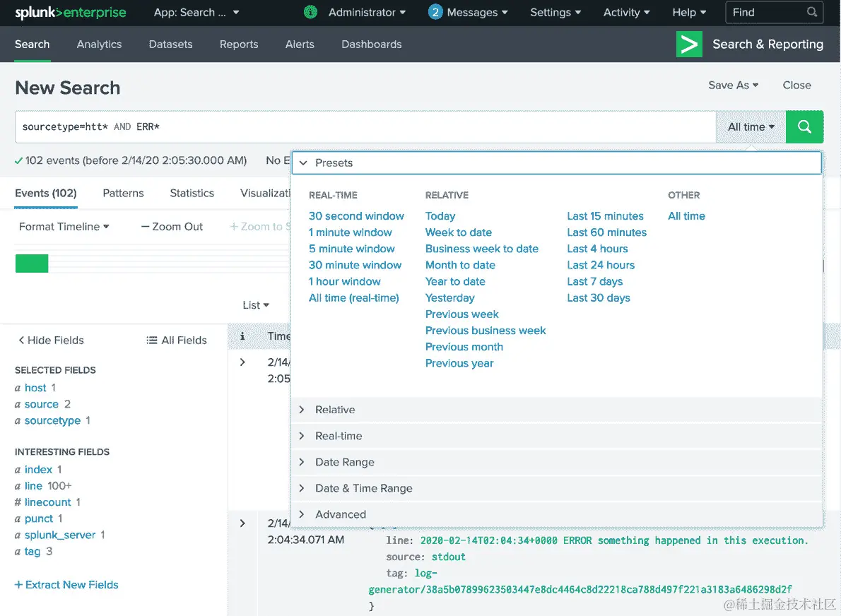Click the green Administrator info icon
This screenshot has width=841, height=616.
pos(310,12)
